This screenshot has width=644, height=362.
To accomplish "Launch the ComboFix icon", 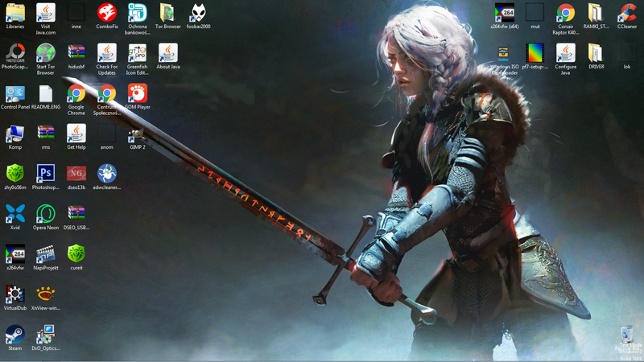I will (107, 13).
